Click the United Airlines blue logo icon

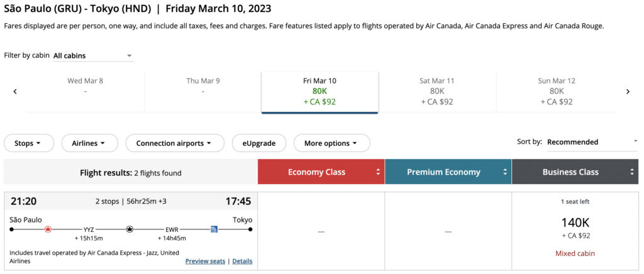pos(214,229)
